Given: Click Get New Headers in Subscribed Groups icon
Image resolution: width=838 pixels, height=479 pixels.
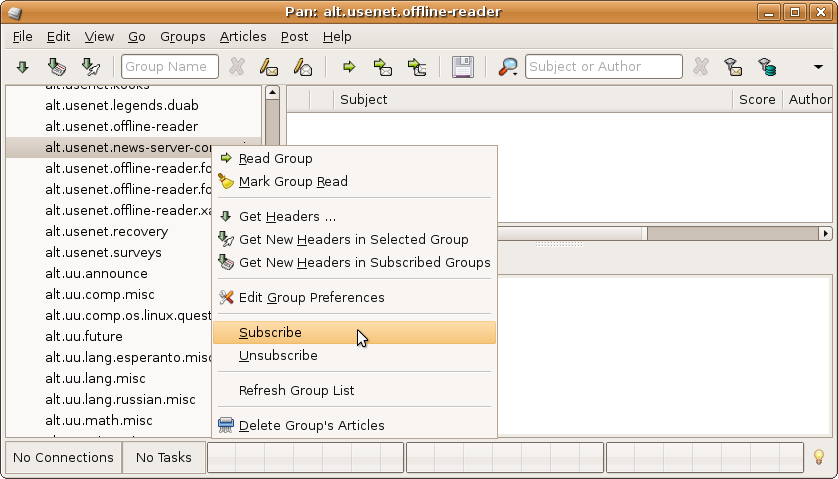Looking at the screenshot, I should (57, 67).
